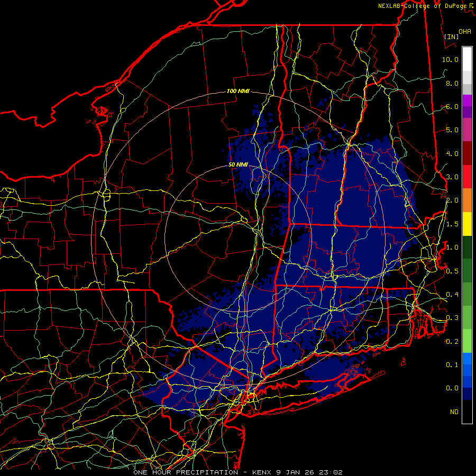Select the navy swatch below 0.0
The height and width of the screenshot is (476, 476).
467,393
